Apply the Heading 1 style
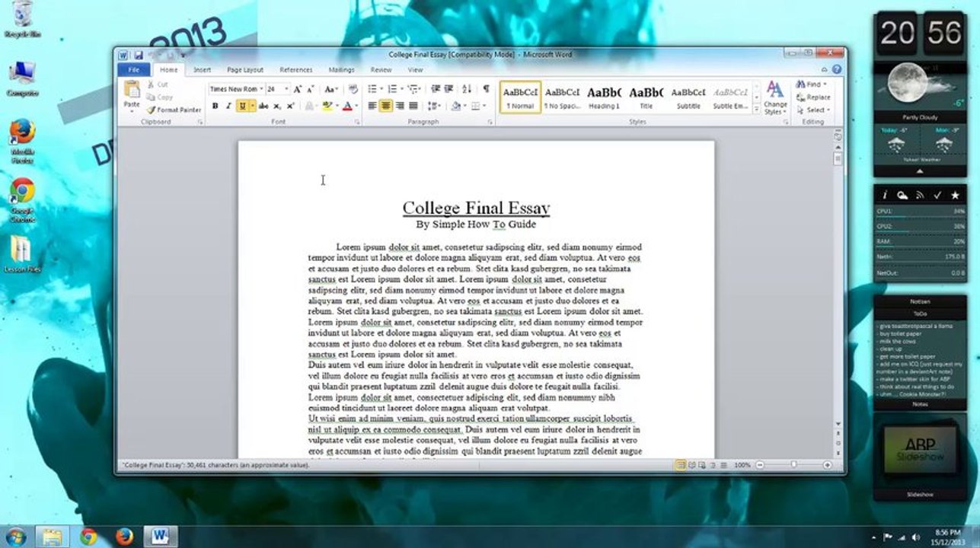Screen dimensions: 980x548 604,97
